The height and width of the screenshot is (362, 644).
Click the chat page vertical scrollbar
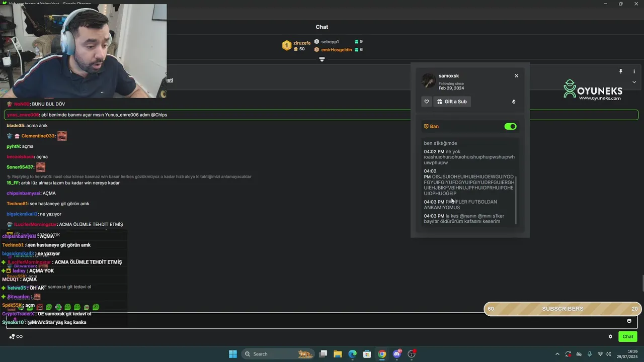tap(642, 284)
